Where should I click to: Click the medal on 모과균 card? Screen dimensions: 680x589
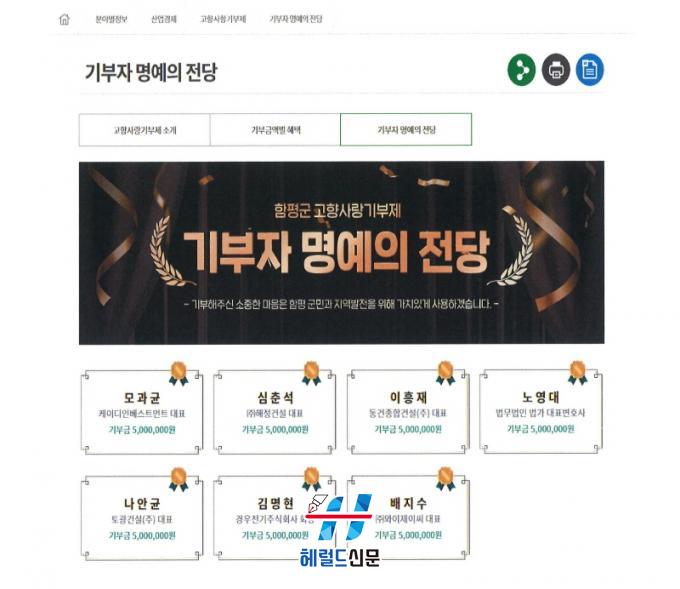(x=178, y=374)
